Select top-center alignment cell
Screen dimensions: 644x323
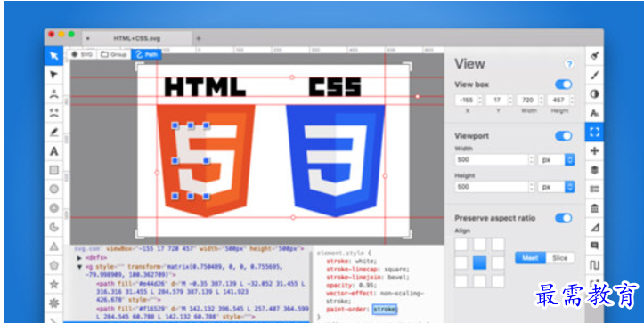(479, 245)
